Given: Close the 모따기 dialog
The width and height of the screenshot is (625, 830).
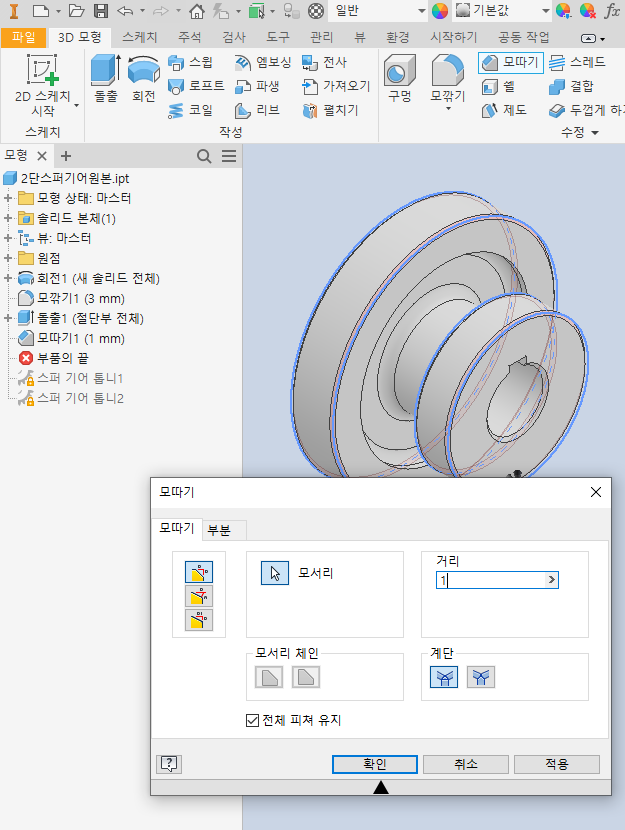Looking at the screenshot, I should pyautogui.click(x=595, y=492).
